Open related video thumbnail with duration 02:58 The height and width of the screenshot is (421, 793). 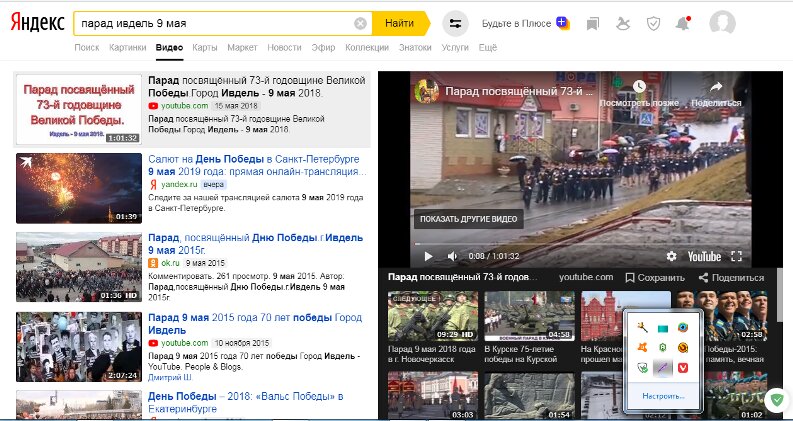723,316
